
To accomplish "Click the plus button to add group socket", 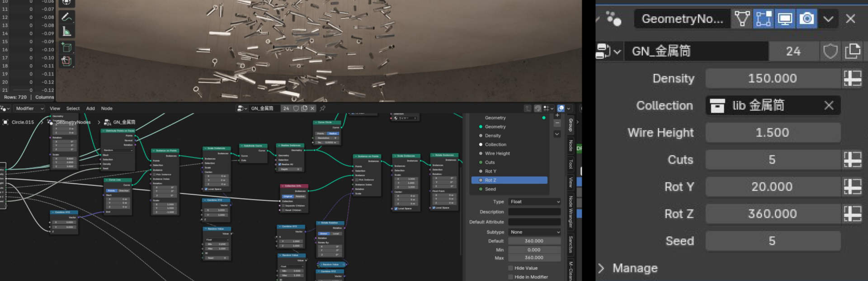I will [x=557, y=115].
